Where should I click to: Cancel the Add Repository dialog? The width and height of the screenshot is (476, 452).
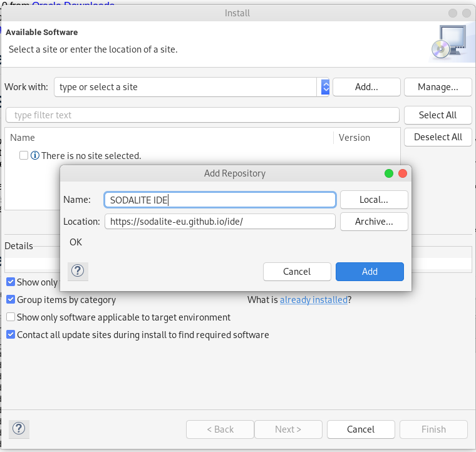pyautogui.click(x=297, y=272)
